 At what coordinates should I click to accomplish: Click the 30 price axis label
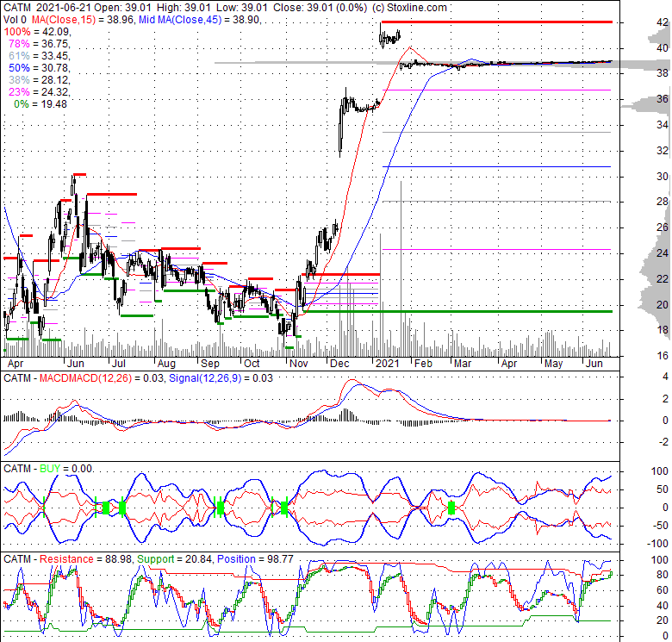tap(663, 176)
